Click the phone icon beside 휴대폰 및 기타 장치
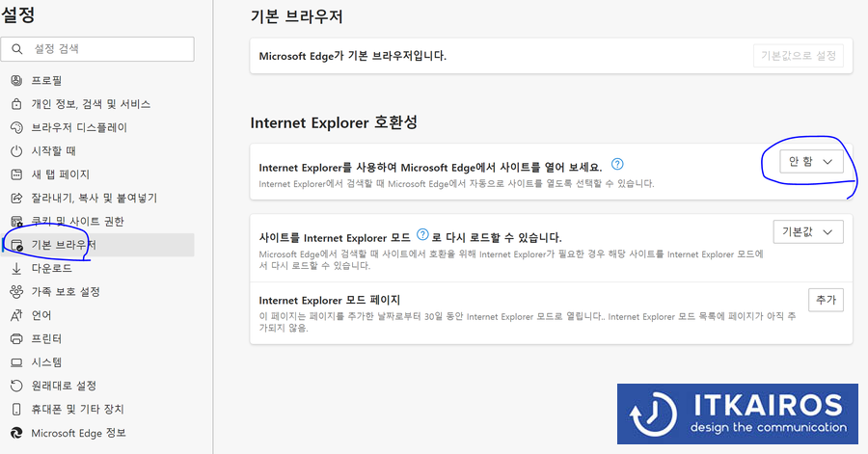The width and height of the screenshot is (868, 454). tap(16, 410)
